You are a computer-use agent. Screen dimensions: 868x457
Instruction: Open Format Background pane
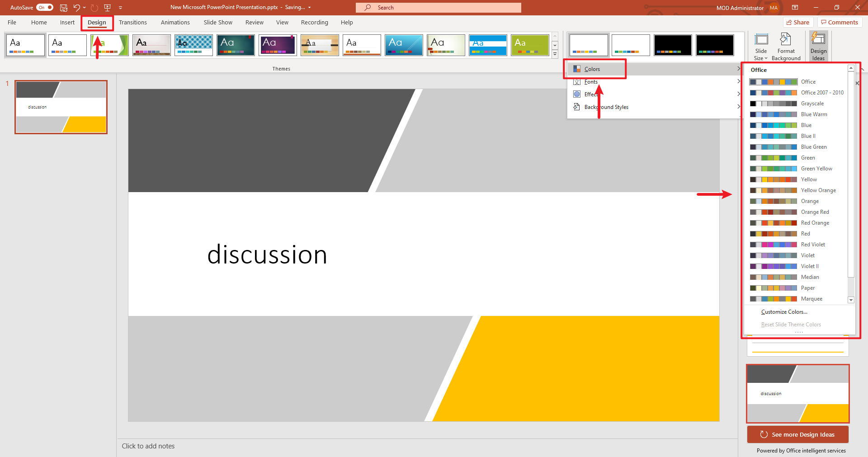tap(786, 47)
